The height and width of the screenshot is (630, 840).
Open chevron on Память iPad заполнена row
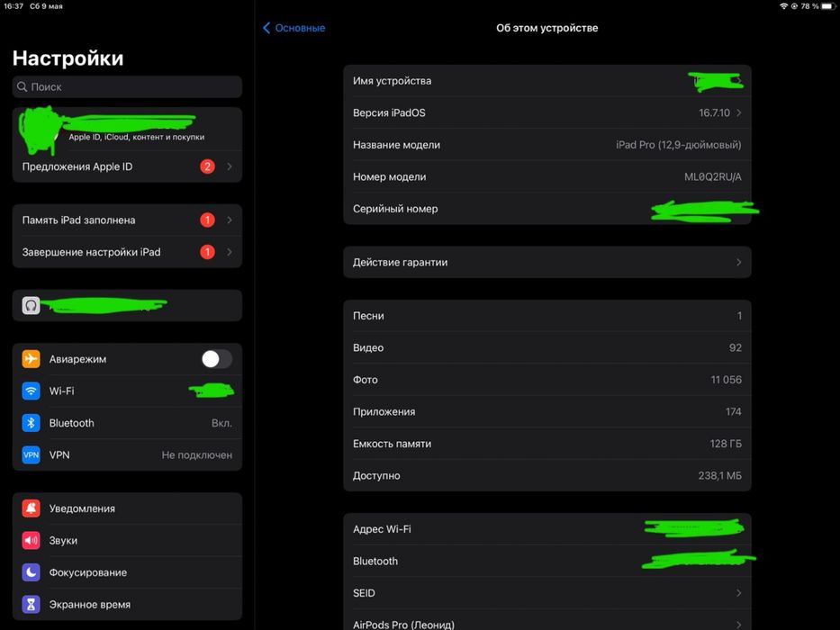(230, 220)
